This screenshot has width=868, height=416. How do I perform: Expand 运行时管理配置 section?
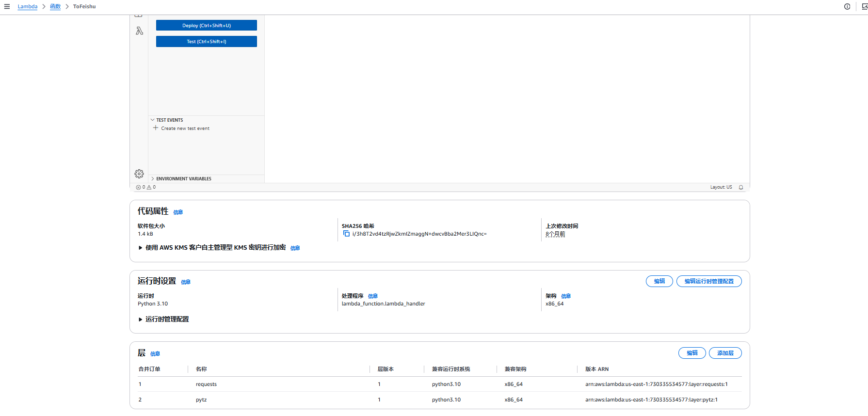(164, 319)
